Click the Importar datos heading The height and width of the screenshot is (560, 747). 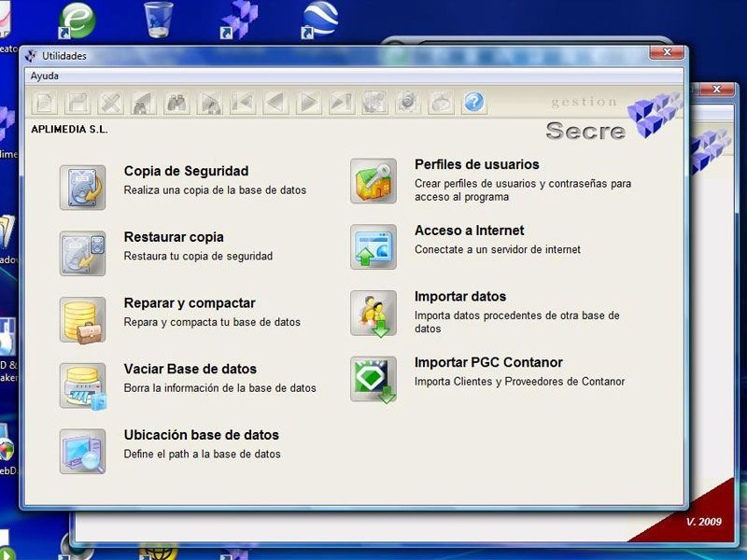tap(460, 297)
